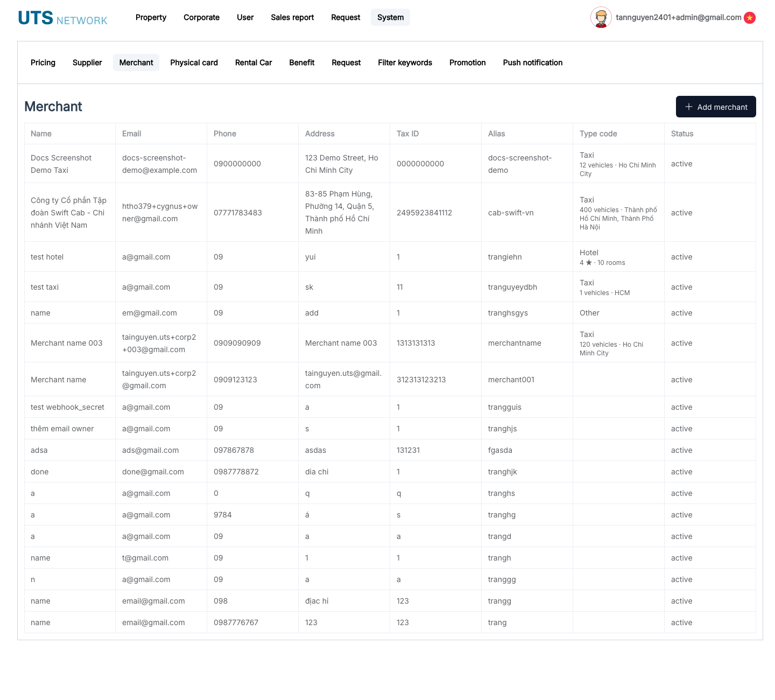Image resolution: width=775 pixels, height=700 pixels.
Task: Open the Rental Car tab
Action: tap(253, 62)
